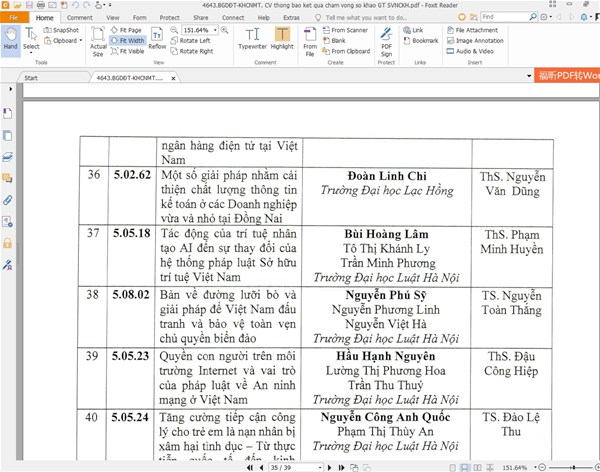Switch to the Comment ribbon tab
The height and width of the screenshot is (472, 600).
point(80,18)
